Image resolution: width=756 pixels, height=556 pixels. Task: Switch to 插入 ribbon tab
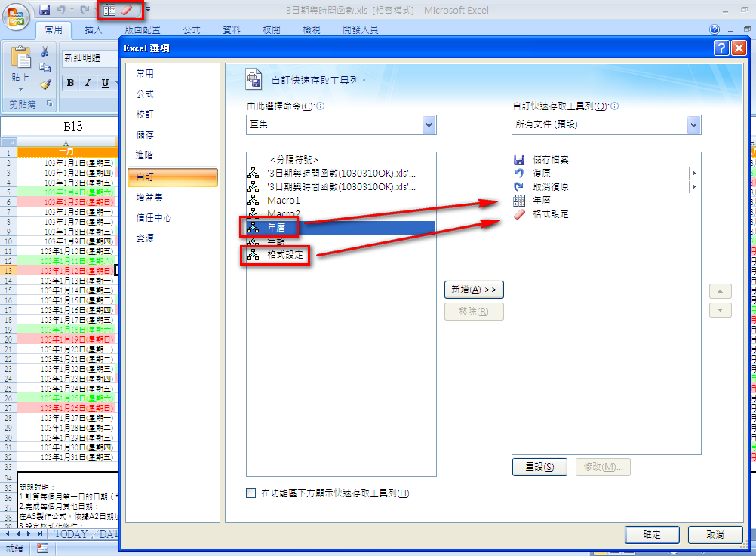pos(94,30)
